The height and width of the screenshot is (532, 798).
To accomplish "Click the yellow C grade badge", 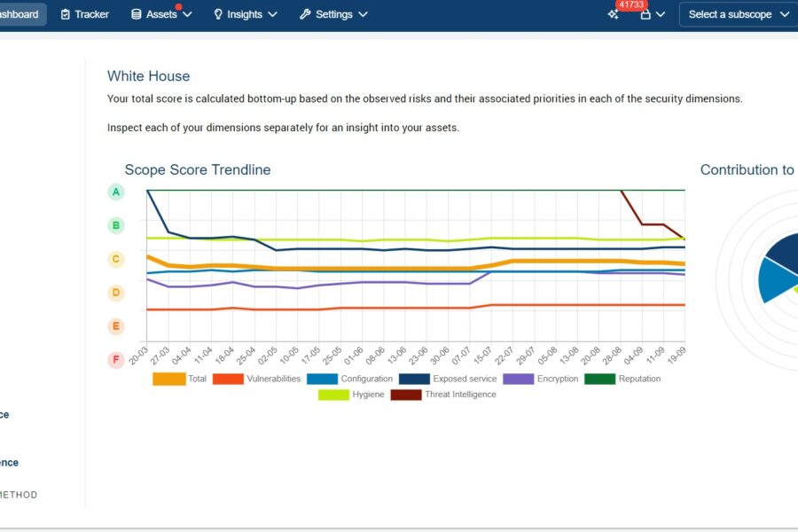I will tap(116, 259).
